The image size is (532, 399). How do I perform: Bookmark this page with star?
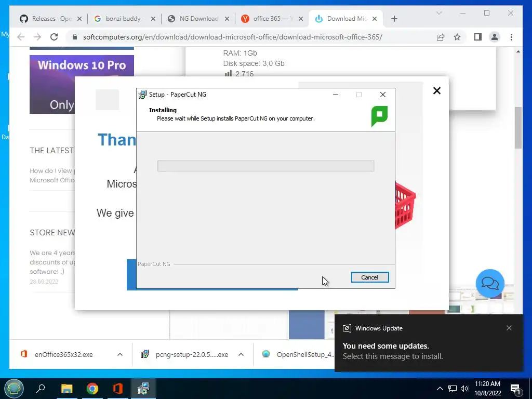click(457, 37)
